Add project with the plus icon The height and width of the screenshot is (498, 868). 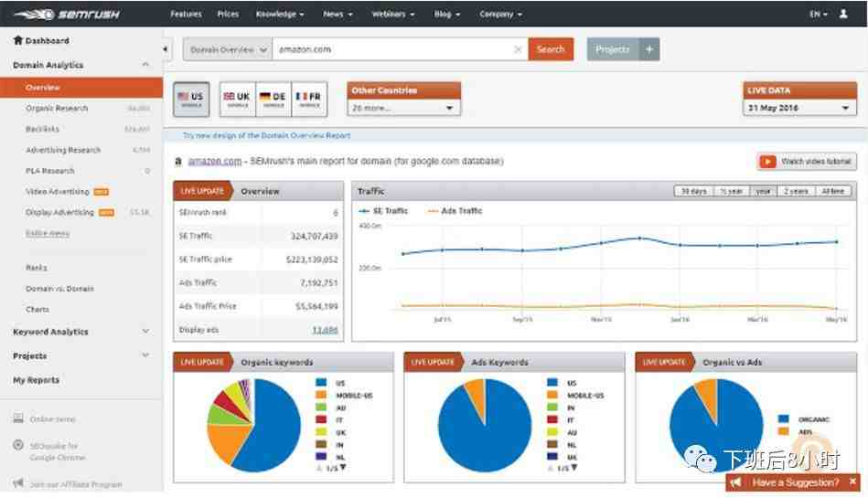coord(649,49)
